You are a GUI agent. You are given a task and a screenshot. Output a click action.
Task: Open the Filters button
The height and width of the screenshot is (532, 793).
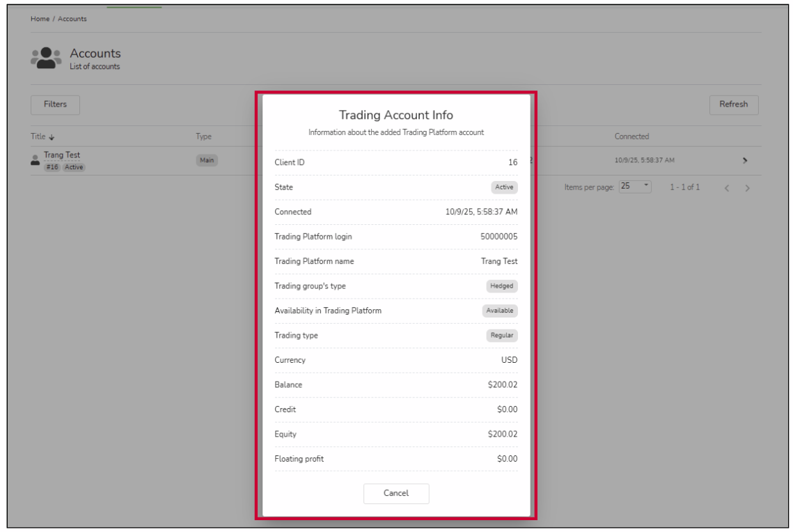coord(55,104)
